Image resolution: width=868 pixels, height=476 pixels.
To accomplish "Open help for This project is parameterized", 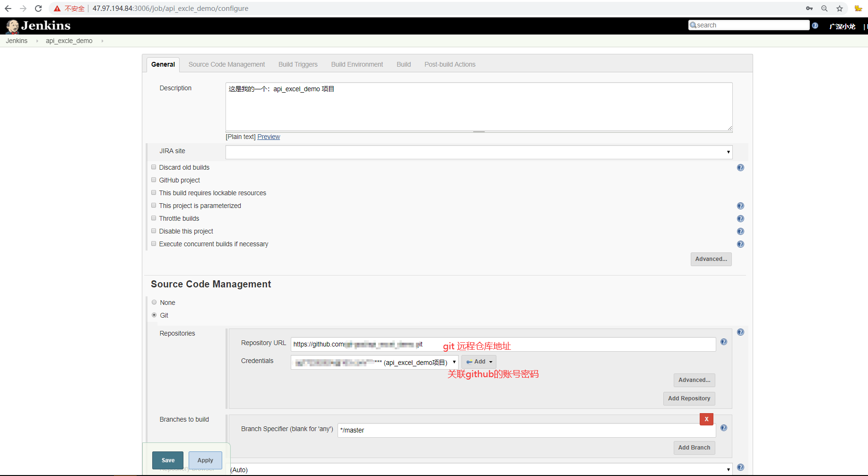I will 740,206.
